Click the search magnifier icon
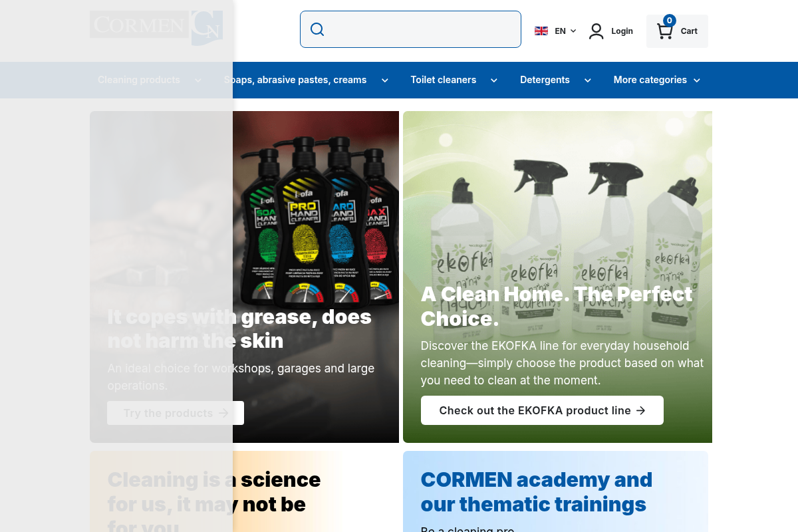798x532 pixels. click(317, 29)
